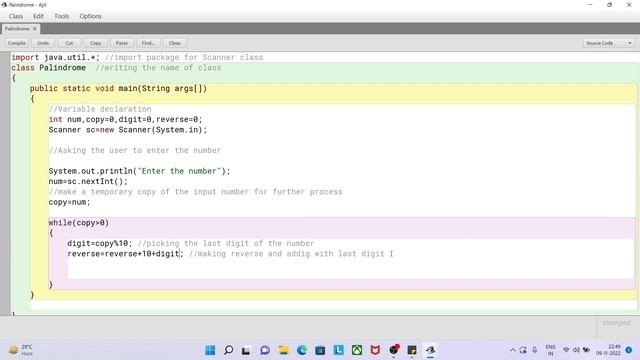Click the '//Variable declaration' comment

(100, 109)
